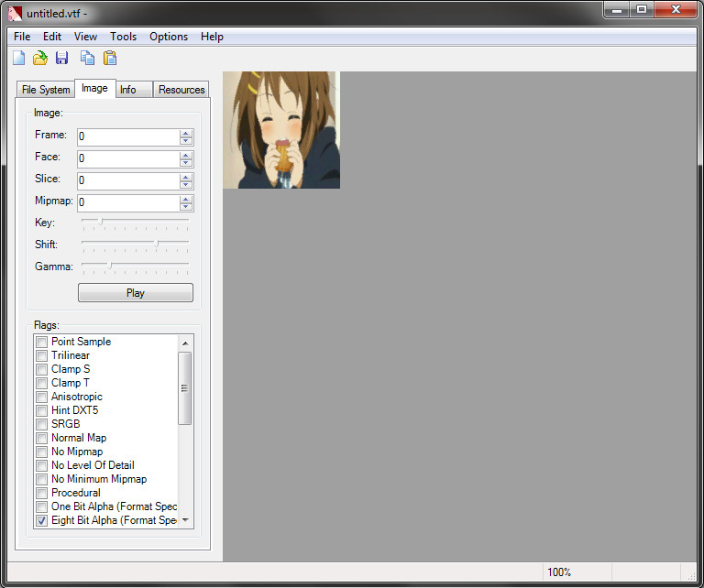
Task: Open the File menu
Action: point(22,37)
